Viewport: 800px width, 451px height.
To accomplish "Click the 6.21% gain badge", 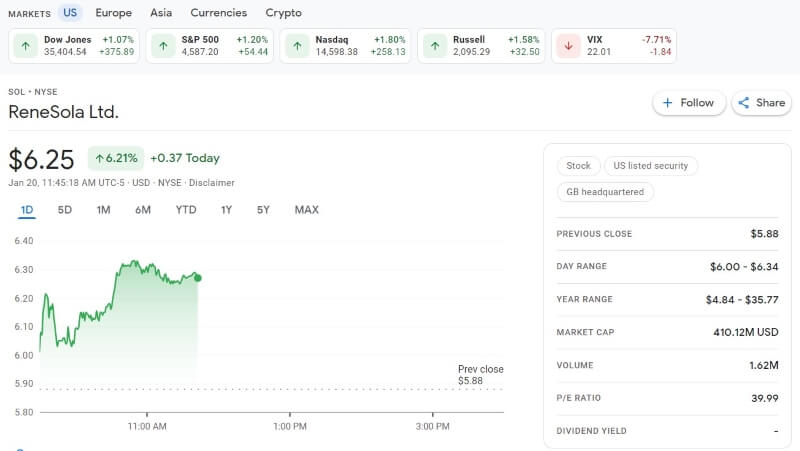I will coord(116,158).
